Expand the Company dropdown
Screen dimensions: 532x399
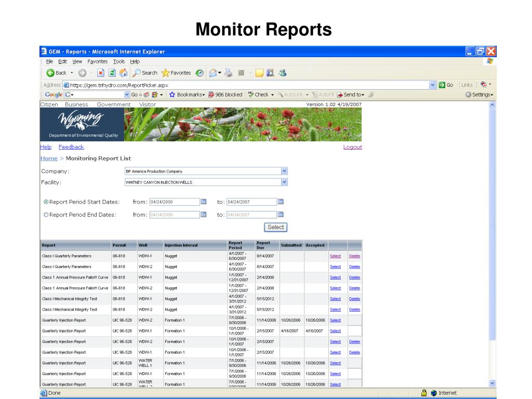[x=284, y=171]
